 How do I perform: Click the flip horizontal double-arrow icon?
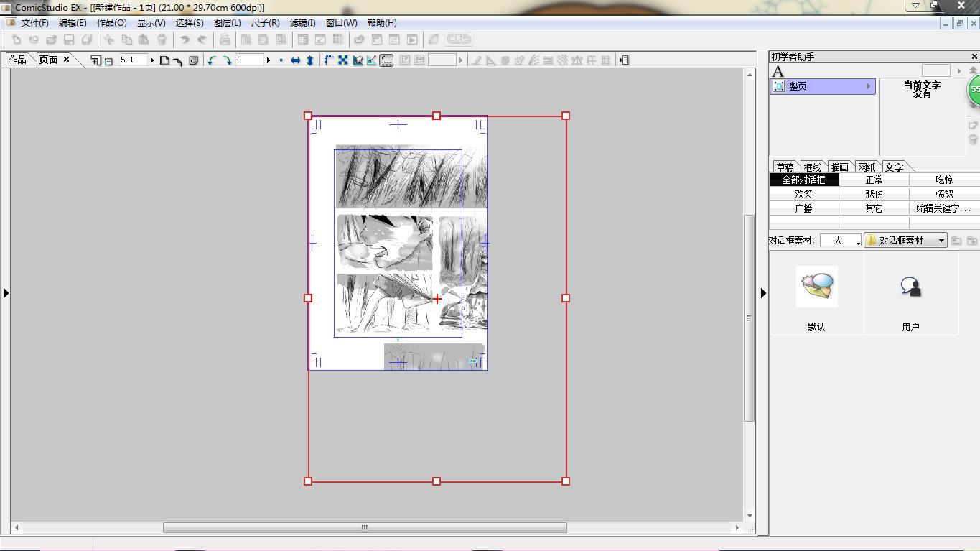295,60
